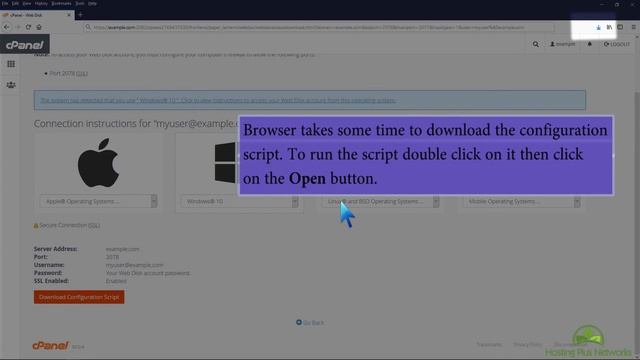Image resolution: width=640 pixels, height=360 pixels.
Task: Open the user account menu in header
Action: (562, 44)
